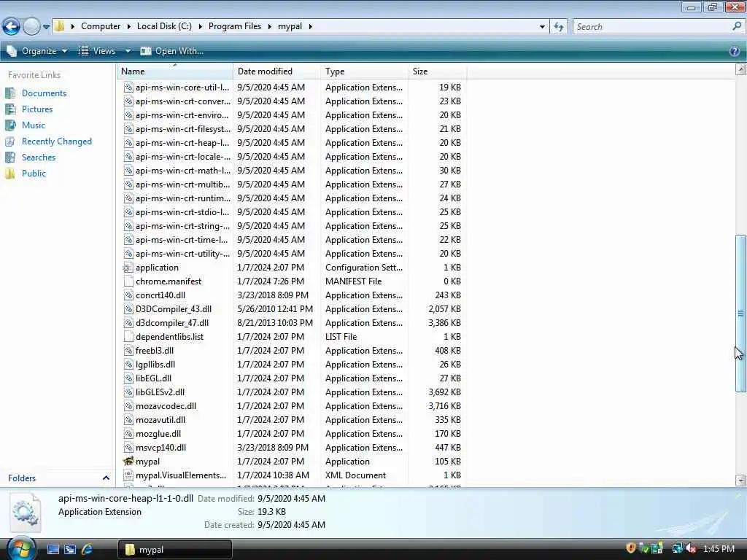Viewport: 747px width, 560px height.
Task: Select Local Disk (C:) in breadcrumb
Action: tap(164, 26)
